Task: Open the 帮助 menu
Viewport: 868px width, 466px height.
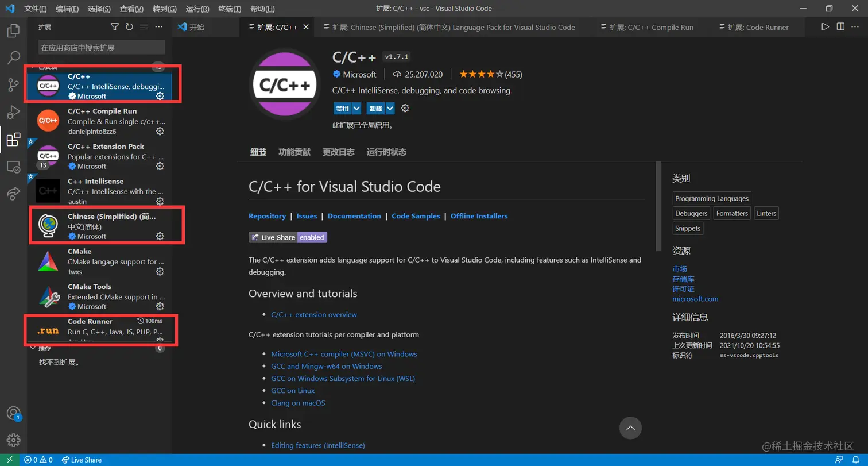Action: click(x=263, y=9)
